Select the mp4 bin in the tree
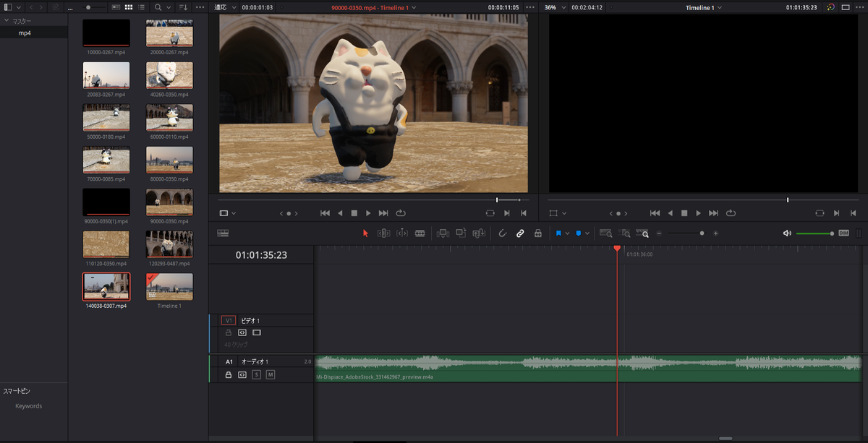Image resolution: width=868 pixels, height=443 pixels. [x=25, y=33]
